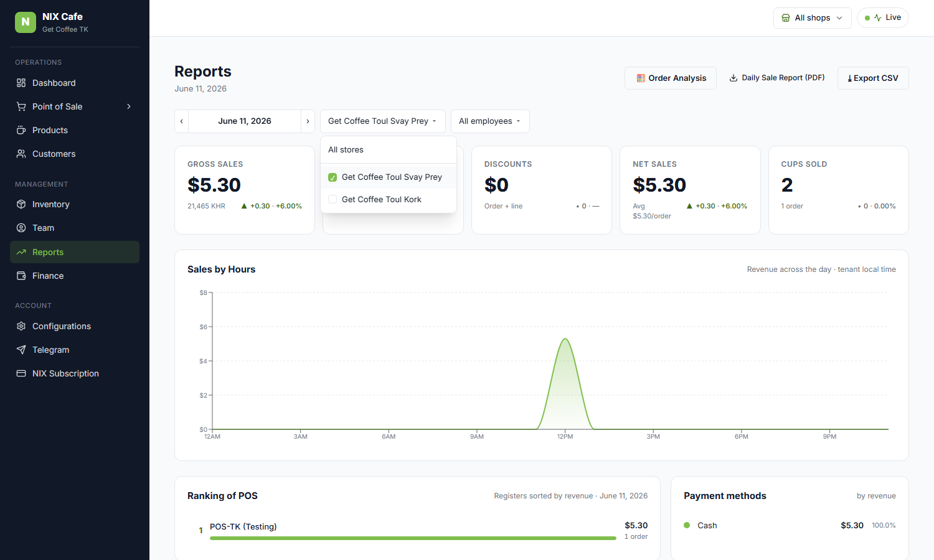Image resolution: width=934 pixels, height=560 pixels.
Task: Click the Sales by Hours heading
Action: coord(222,269)
